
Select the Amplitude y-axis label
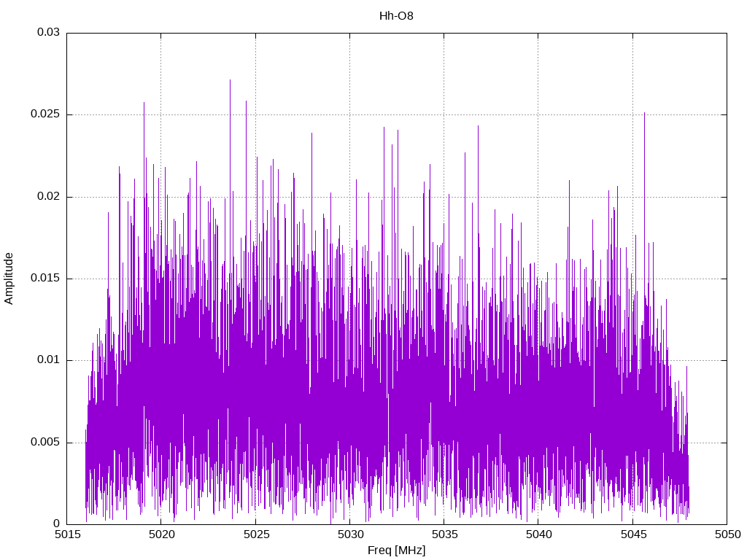coord(9,279)
